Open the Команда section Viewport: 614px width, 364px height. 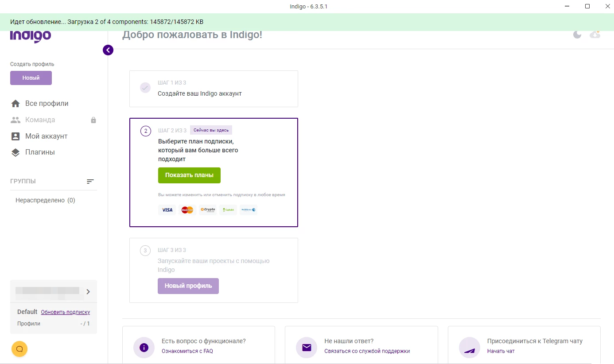(x=40, y=120)
